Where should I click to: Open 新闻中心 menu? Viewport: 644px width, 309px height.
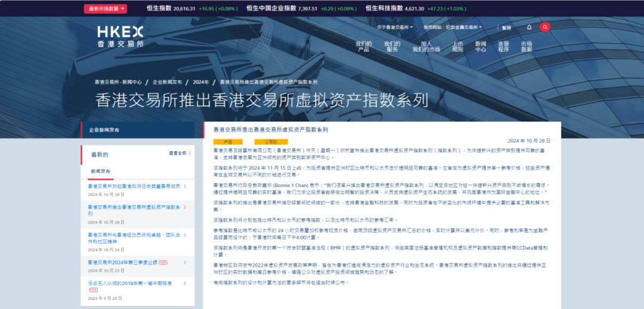(481, 46)
